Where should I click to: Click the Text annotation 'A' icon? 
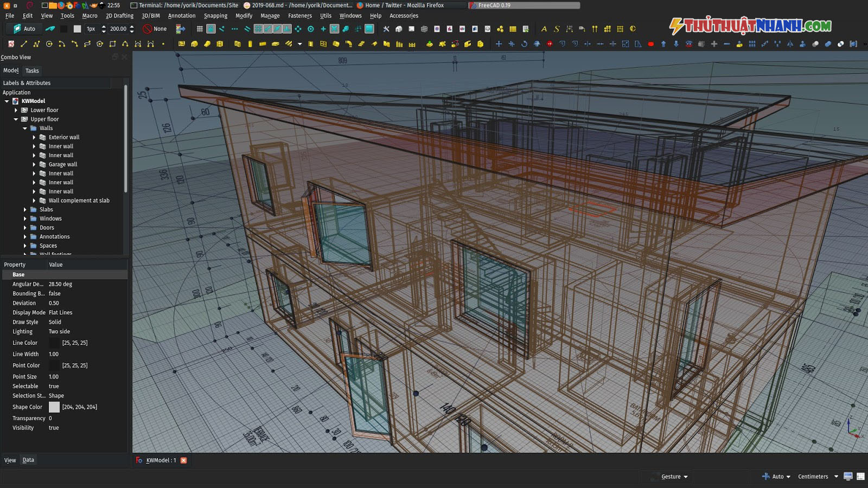coord(544,29)
